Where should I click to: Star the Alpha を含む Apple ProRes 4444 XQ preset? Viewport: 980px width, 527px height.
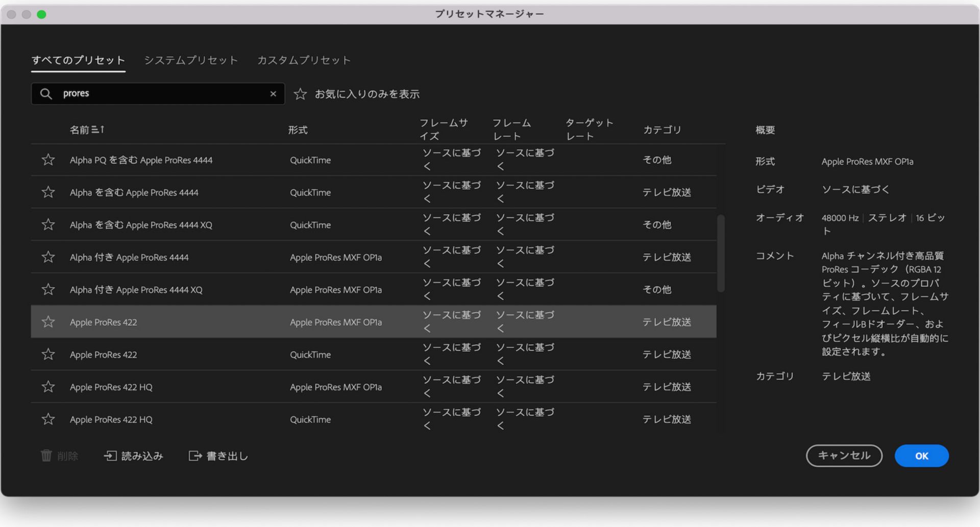click(48, 224)
